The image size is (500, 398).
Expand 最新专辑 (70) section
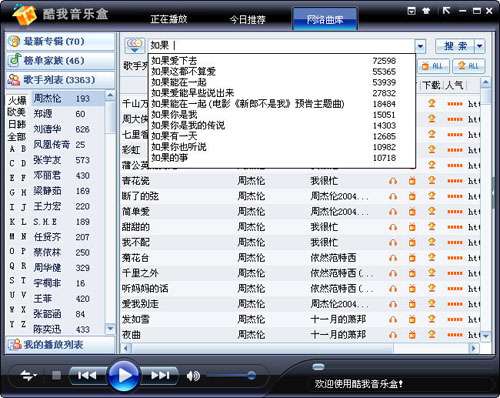[x=60, y=41]
